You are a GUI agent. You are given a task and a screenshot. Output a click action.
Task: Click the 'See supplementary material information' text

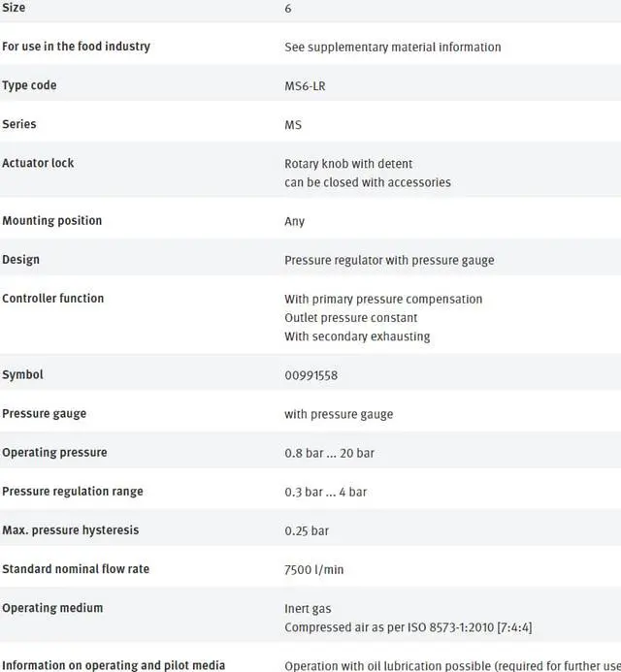pos(392,47)
